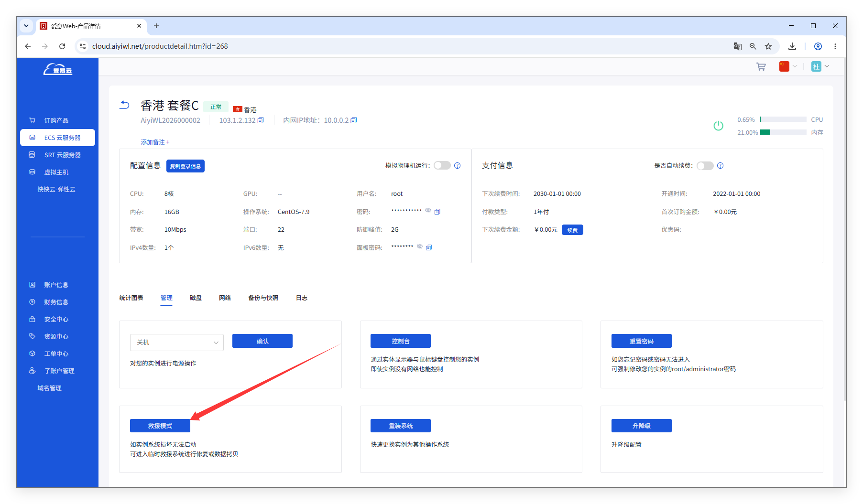Click the green power status icon
Viewport: 863px width, 504px height.
pyautogui.click(x=718, y=126)
